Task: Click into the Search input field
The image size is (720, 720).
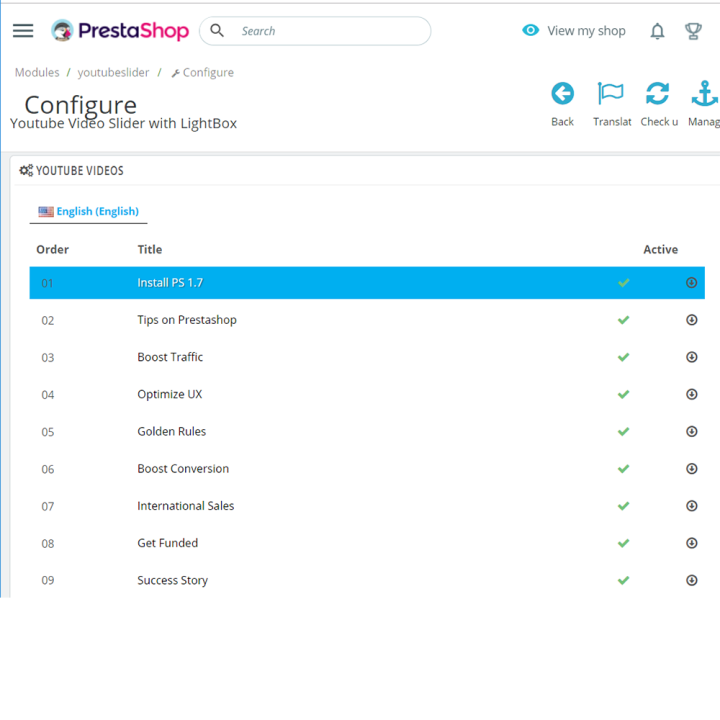Action: (x=315, y=31)
